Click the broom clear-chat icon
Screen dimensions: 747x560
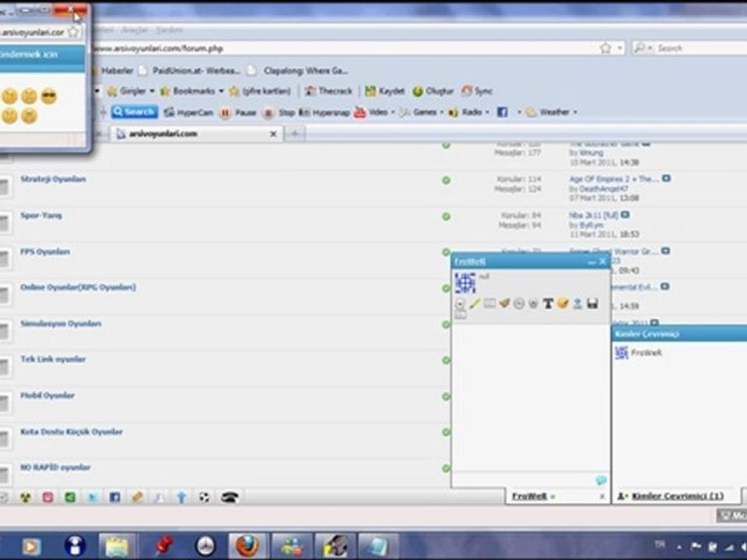click(x=504, y=303)
